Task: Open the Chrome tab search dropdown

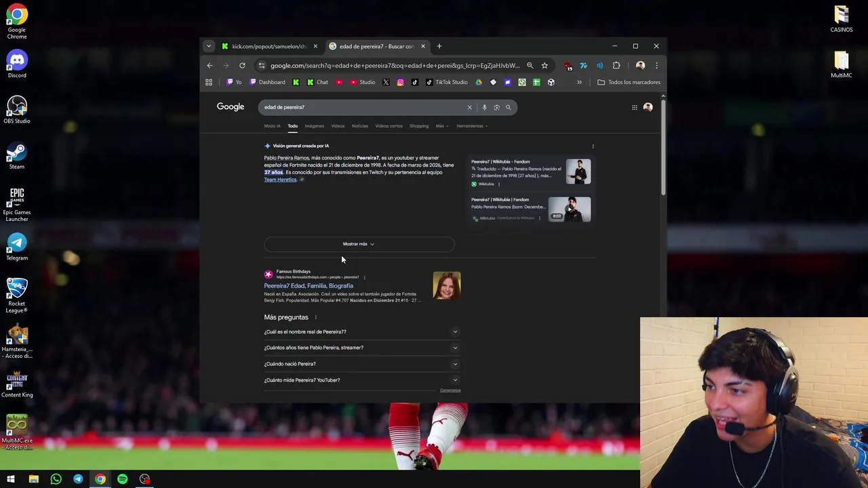Action: [x=209, y=46]
